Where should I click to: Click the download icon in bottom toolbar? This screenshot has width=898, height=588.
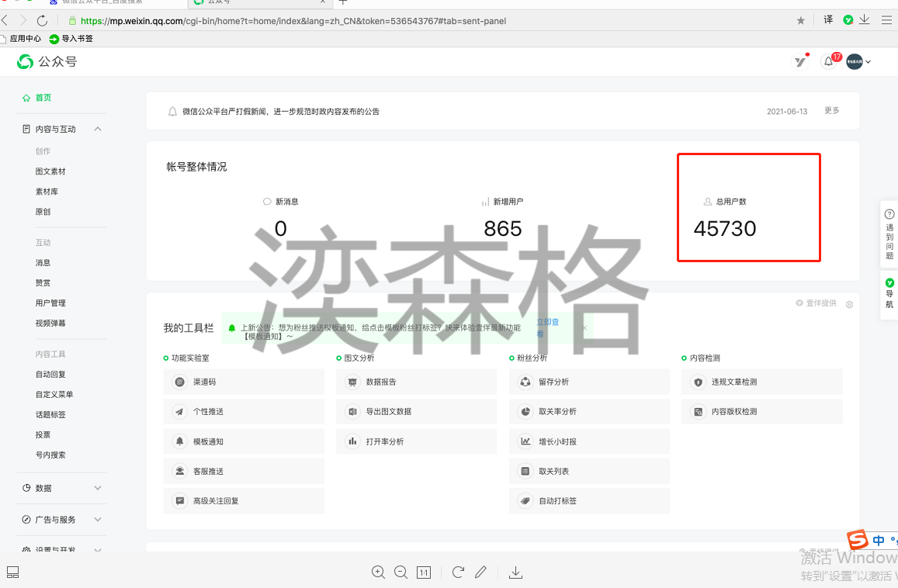(x=515, y=572)
